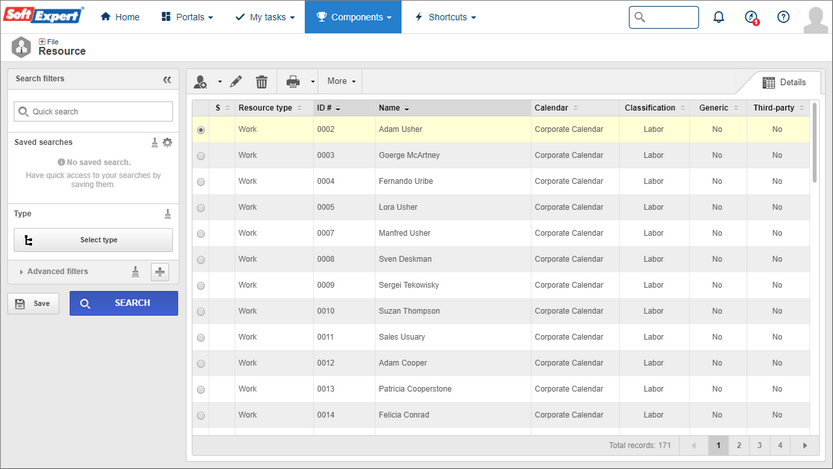This screenshot has width=833, height=469.
Task: Open the Components menu
Action: [353, 17]
